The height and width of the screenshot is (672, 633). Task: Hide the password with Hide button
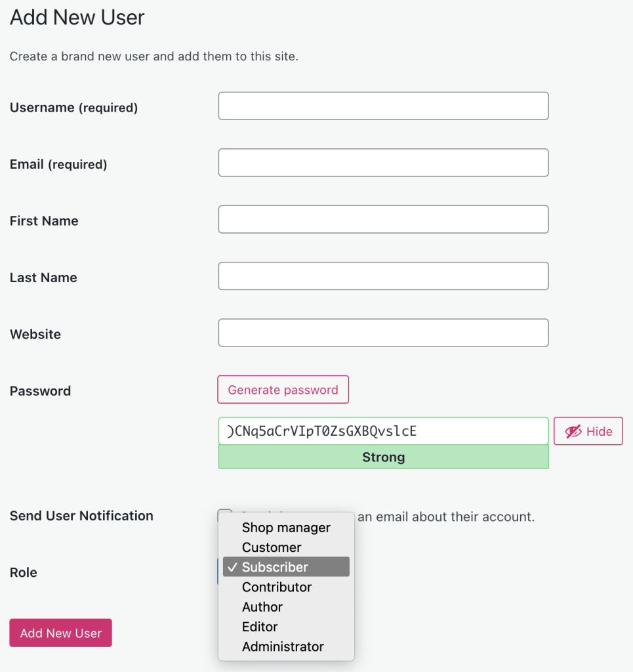[x=588, y=432]
